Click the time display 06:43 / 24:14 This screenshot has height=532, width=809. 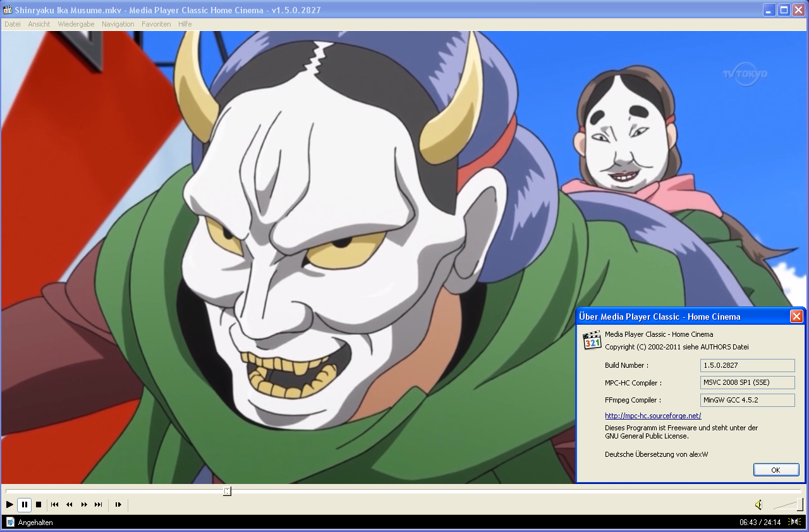click(x=760, y=522)
